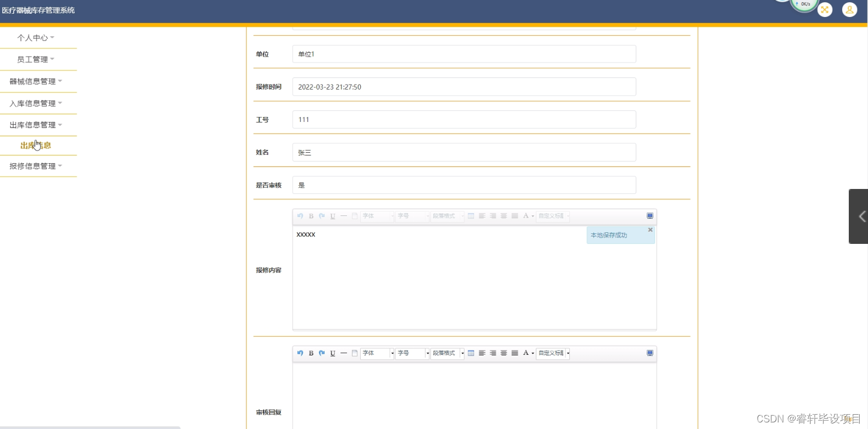868x429 pixels.
Task: Click the 医疗器械库存管理系统 title
Action: click(x=38, y=10)
